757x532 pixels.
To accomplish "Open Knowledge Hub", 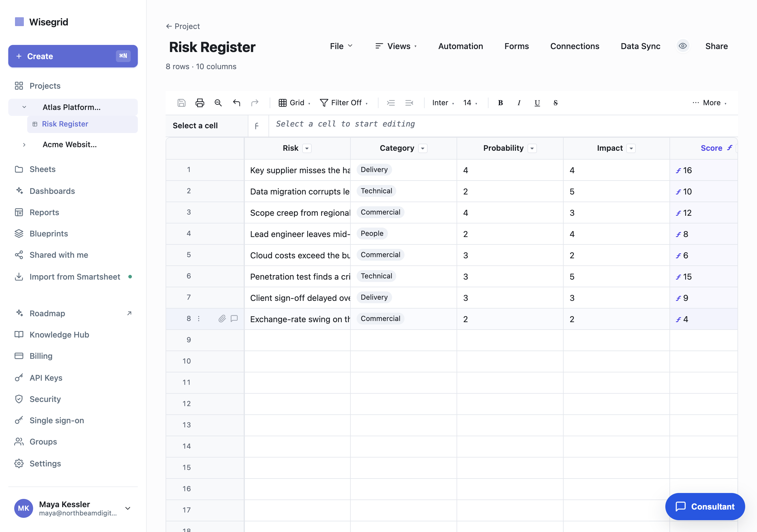I will click(73, 335).
